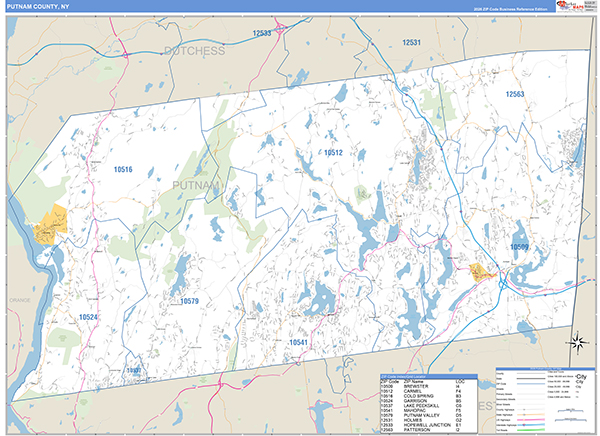Click the yellow city area near Brewster
The image size is (600, 436).
(481, 273)
